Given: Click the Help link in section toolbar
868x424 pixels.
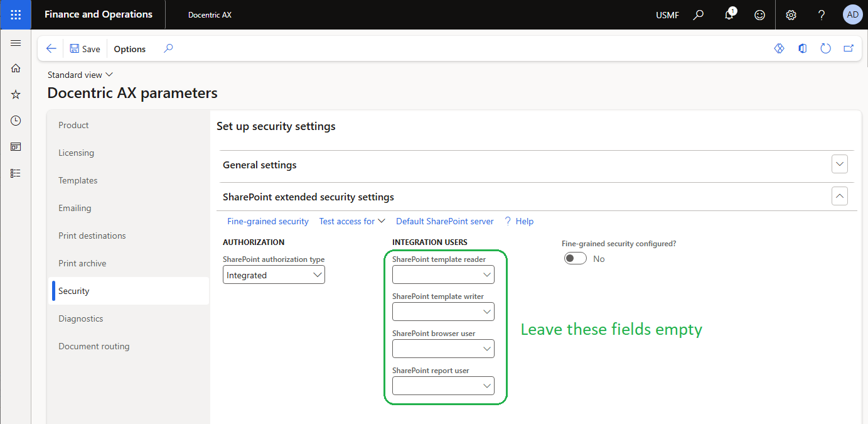Looking at the screenshot, I should (519, 221).
